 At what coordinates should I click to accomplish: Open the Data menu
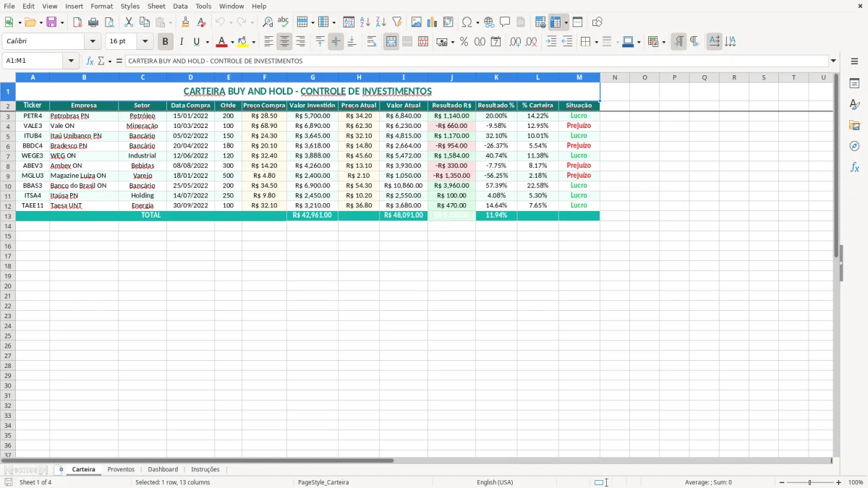[x=180, y=6]
